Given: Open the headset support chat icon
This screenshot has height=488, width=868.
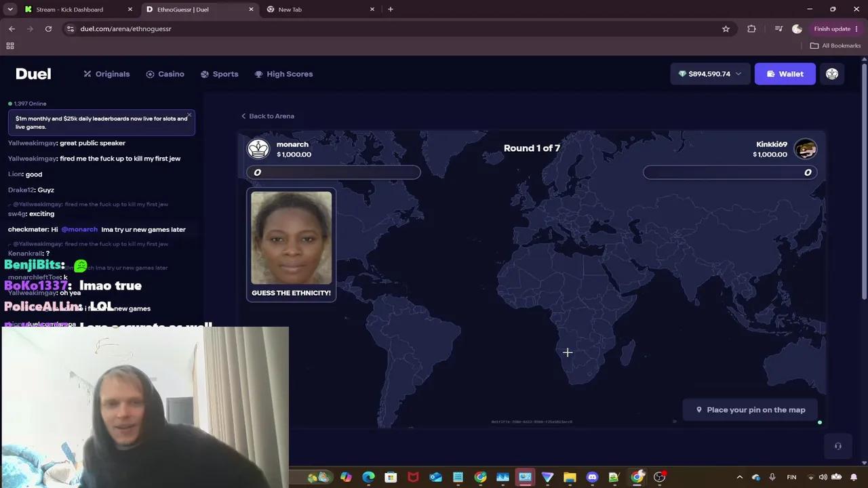Looking at the screenshot, I should (x=837, y=446).
